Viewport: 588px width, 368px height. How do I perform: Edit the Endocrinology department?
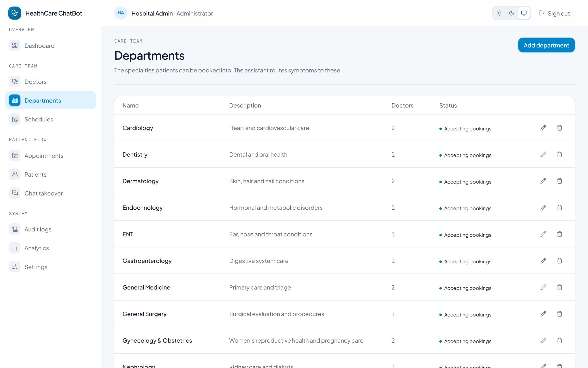[543, 207]
